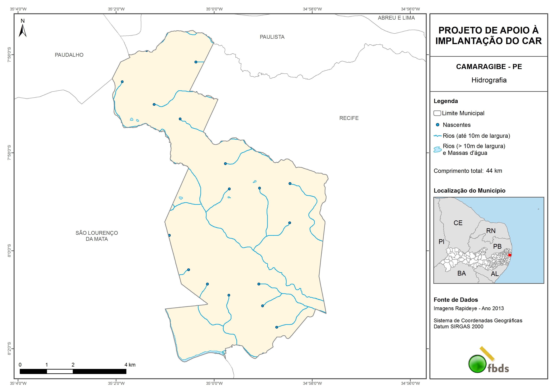Click the Nascentes blue dot legend symbol
This screenshot has height=392, width=555.
tap(437, 125)
